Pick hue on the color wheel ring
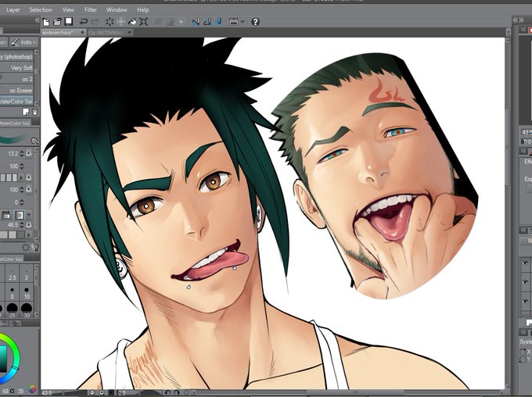Image resolution: width=532 pixels, height=397 pixels. 16,358
